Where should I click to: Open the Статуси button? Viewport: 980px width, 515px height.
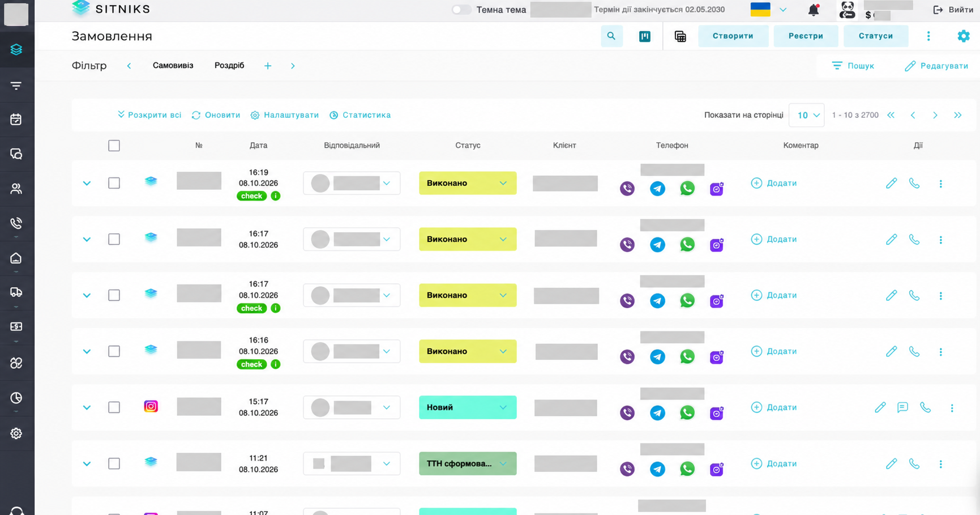pos(876,36)
